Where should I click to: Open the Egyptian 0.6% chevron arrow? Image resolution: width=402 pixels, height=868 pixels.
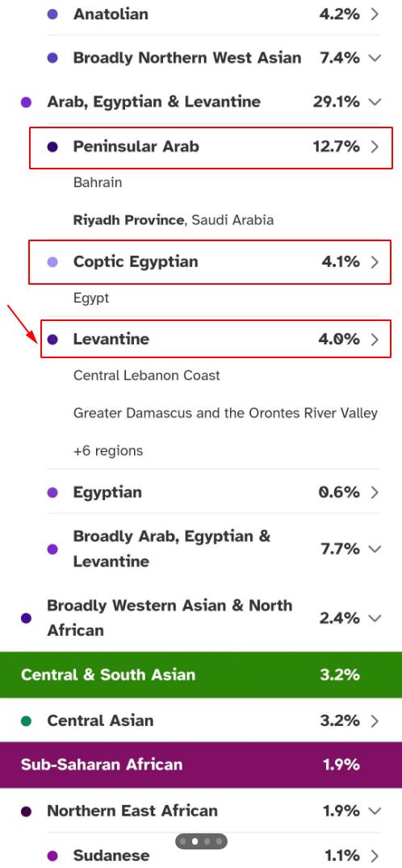[375, 492]
